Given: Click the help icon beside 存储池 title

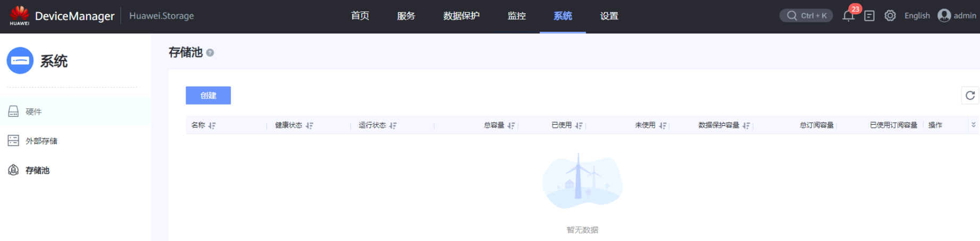Looking at the screenshot, I should 210,53.
